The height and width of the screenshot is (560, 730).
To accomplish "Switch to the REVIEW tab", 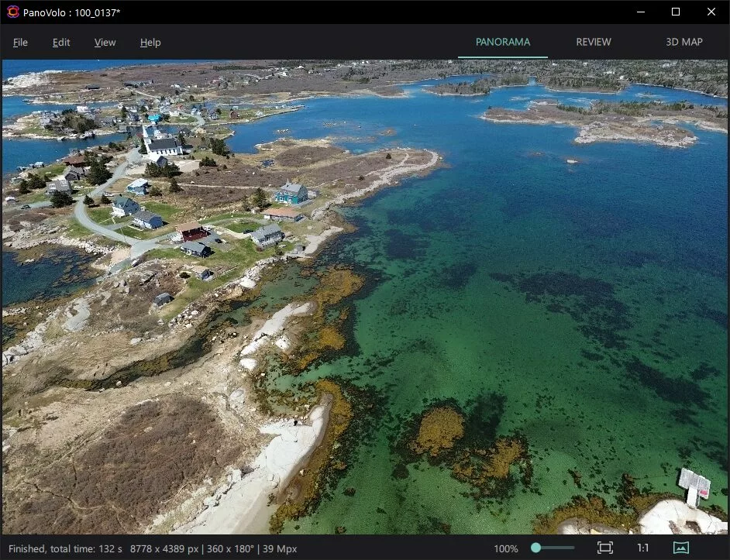I will point(594,42).
